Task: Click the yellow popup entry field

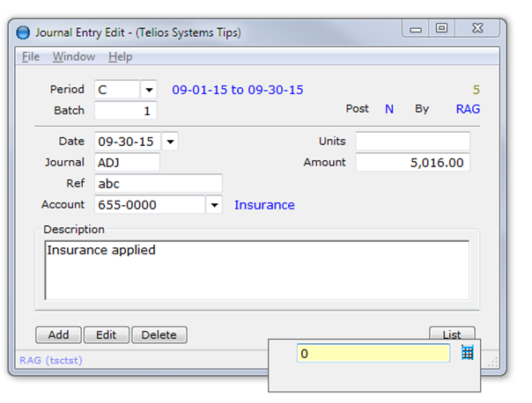Action: [373, 353]
